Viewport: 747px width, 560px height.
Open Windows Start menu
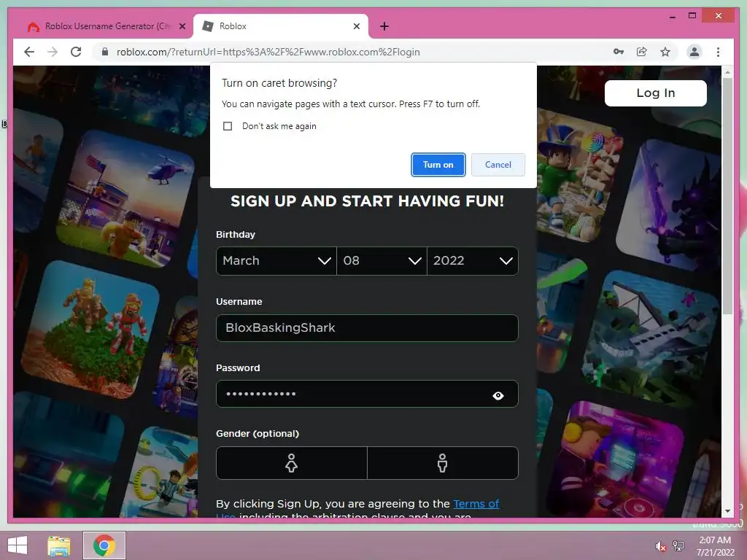(18, 545)
